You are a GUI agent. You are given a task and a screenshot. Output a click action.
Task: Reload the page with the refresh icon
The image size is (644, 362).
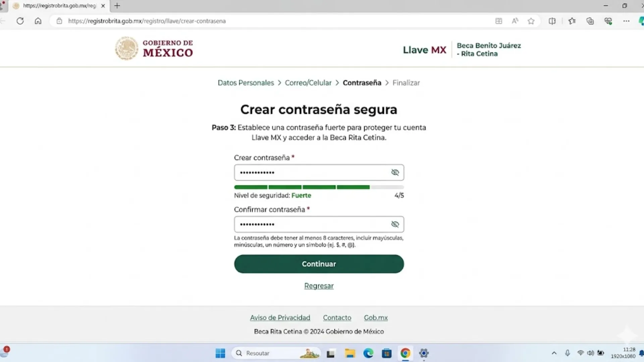20,21
